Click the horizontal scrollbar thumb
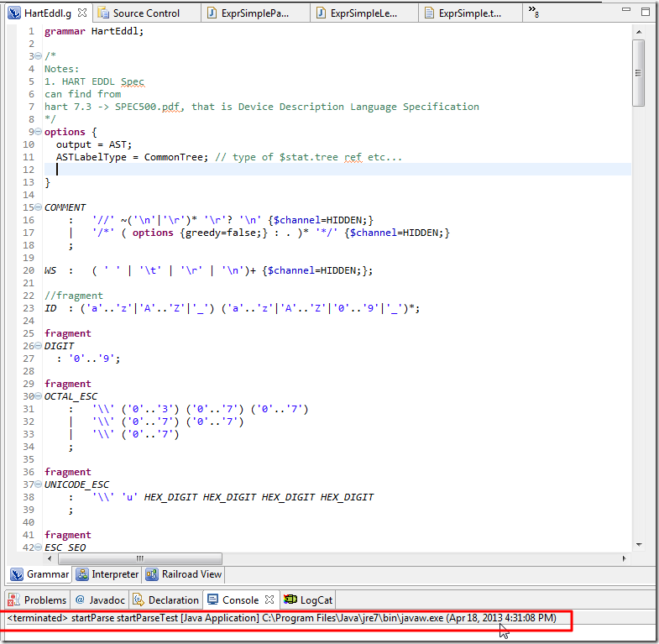Screen dimensions: 659x644 tap(140, 558)
